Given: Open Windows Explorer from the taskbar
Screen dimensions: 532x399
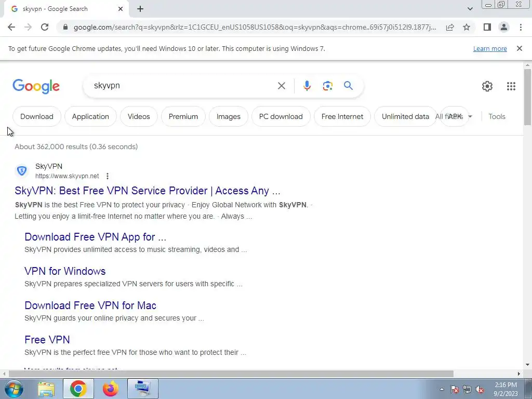Looking at the screenshot, I should click(x=46, y=389).
